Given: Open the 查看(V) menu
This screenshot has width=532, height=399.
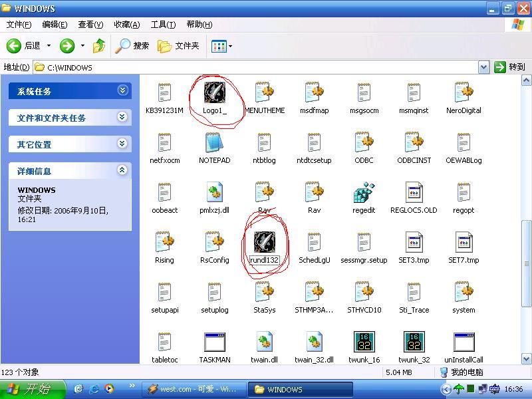Looking at the screenshot, I should point(90,25).
